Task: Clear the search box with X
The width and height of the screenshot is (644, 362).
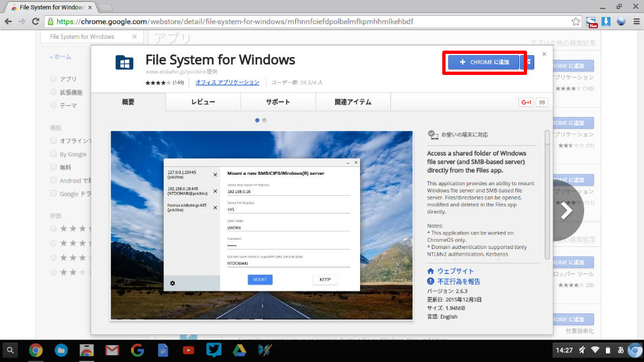Action: click(134, 37)
